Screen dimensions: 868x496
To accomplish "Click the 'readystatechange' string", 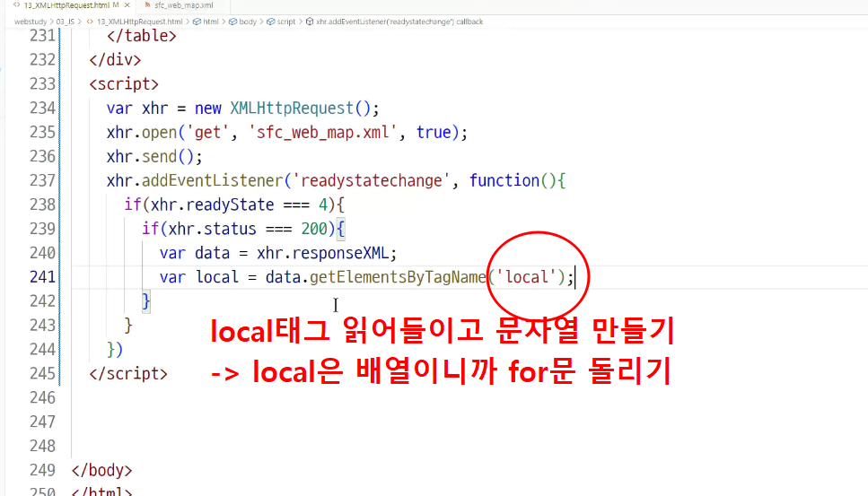I will [371, 181].
